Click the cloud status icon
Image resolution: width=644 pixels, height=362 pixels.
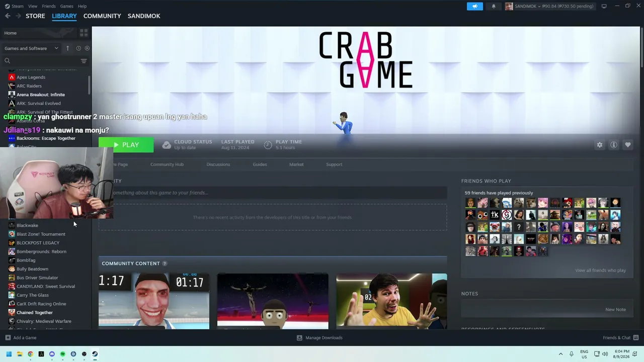pyautogui.click(x=167, y=145)
